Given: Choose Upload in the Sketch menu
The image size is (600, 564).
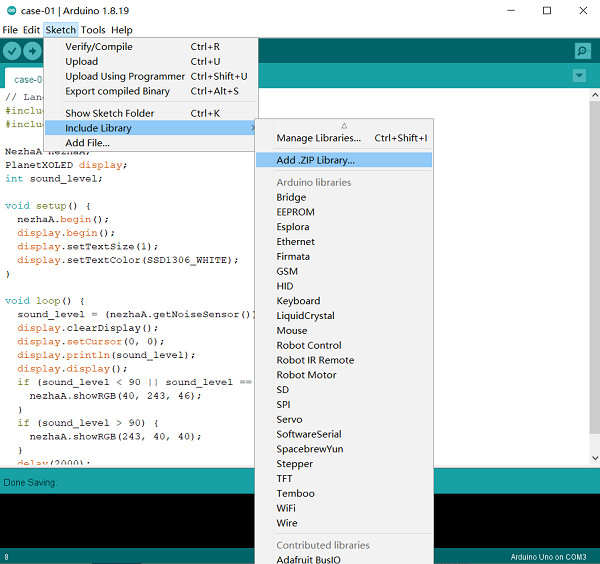Looking at the screenshot, I should pos(150,62).
